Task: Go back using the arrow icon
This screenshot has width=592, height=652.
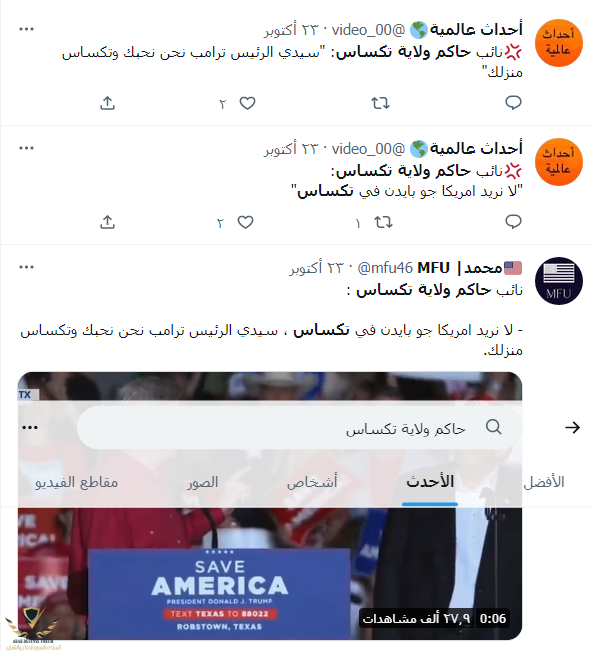Action: (x=572, y=427)
